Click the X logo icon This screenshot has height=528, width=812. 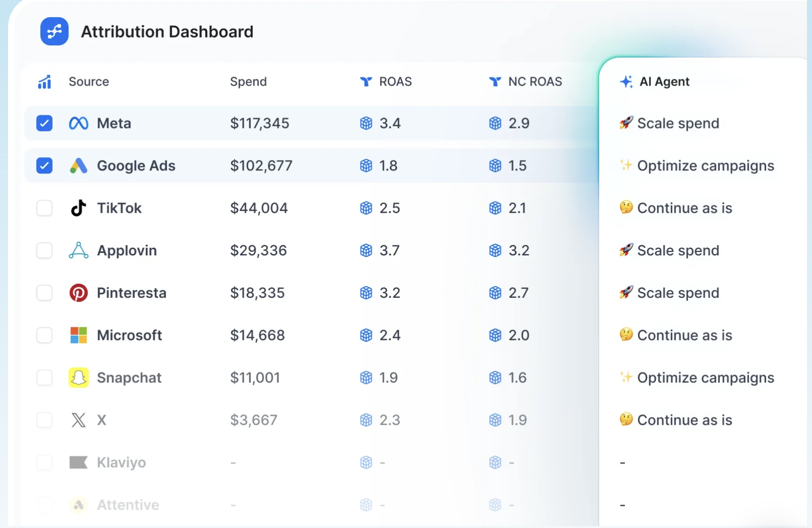tap(78, 420)
